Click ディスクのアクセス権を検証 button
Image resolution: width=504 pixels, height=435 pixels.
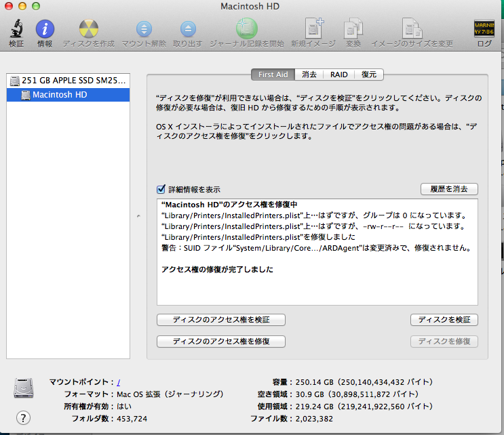tap(221, 320)
